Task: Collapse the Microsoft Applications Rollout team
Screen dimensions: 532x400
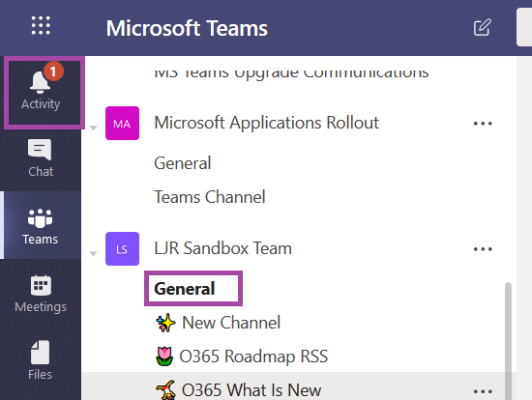Action: coord(93,128)
